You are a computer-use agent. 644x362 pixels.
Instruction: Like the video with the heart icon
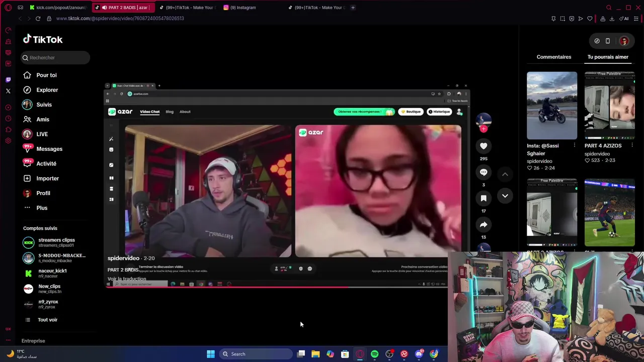tap(484, 146)
